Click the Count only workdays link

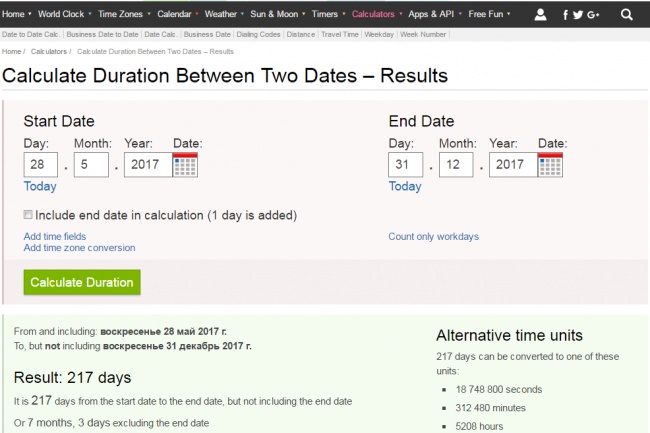tap(433, 237)
